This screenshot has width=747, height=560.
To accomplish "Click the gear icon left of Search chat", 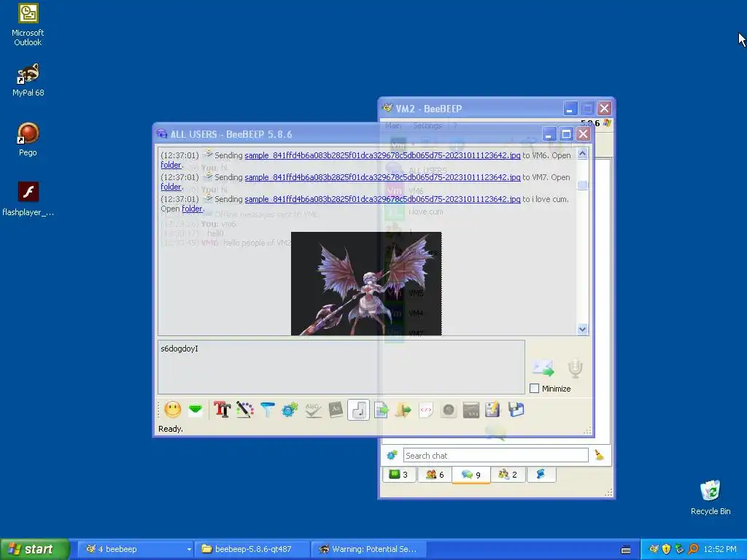I will click(392, 455).
